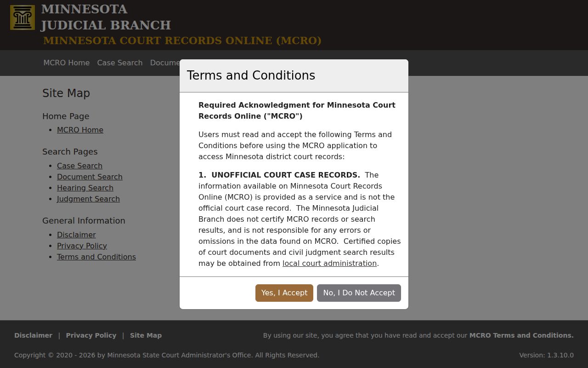Go to MCRO Home in navigation bar
This screenshot has width=588, height=368.
(x=67, y=63)
